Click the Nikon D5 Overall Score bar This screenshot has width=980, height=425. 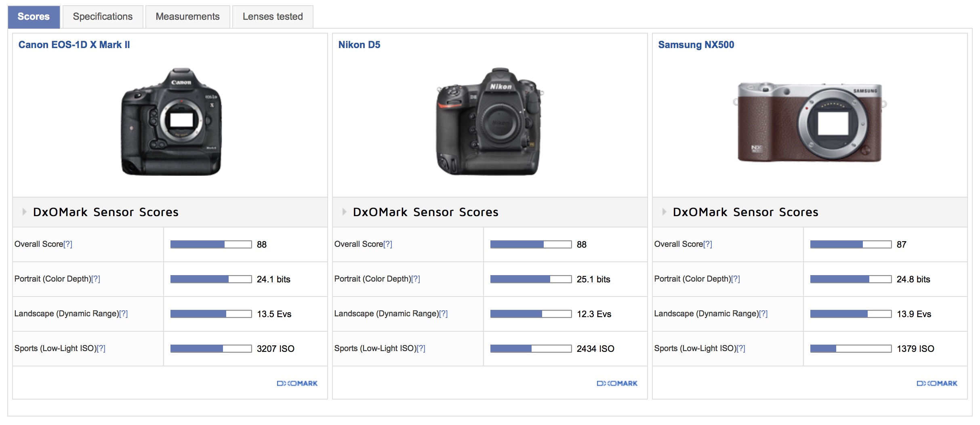[x=531, y=244]
